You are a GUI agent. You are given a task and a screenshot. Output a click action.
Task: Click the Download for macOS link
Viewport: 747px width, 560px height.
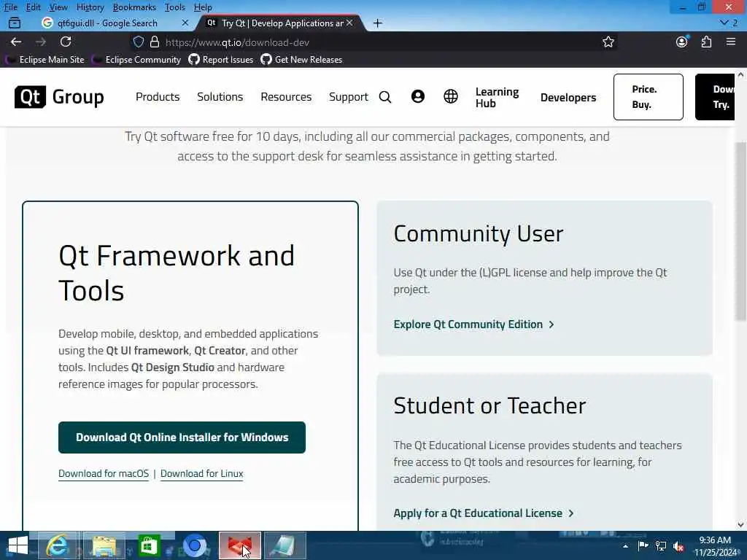(x=104, y=474)
